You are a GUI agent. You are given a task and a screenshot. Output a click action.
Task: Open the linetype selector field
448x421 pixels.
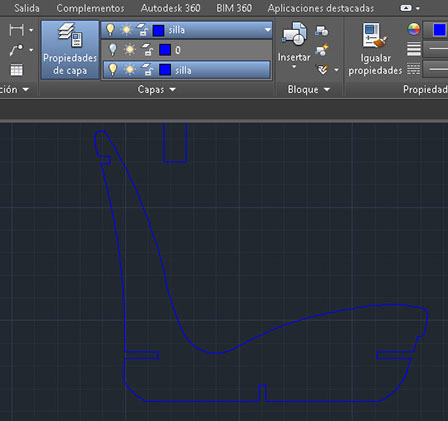point(436,69)
